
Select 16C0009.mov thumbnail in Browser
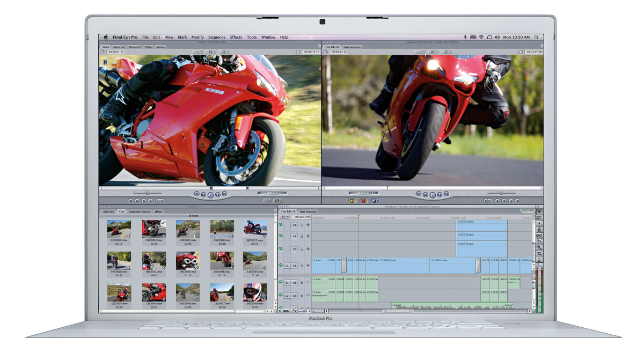click(255, 292)
